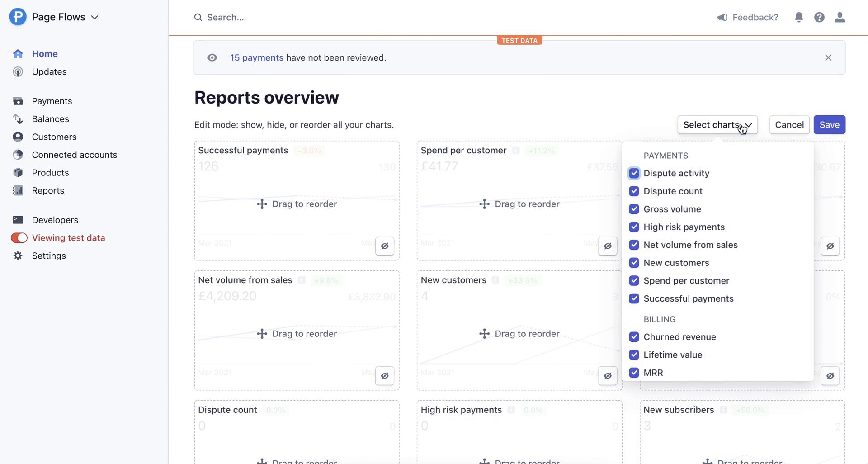
Task: Hide the New customers chart
Action: point(608,376)
